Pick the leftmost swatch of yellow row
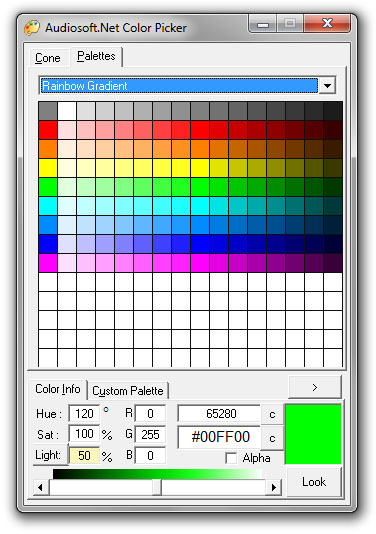This screenshot has height=534, width=376. pyautogui.click(x=48, y=168)
